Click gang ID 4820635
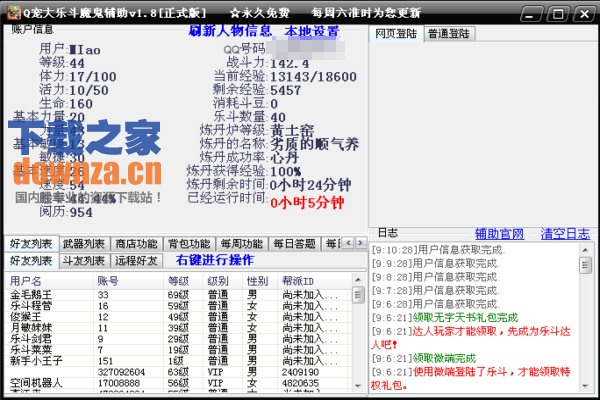Viewport: 600px width, 400px height. 300,383
